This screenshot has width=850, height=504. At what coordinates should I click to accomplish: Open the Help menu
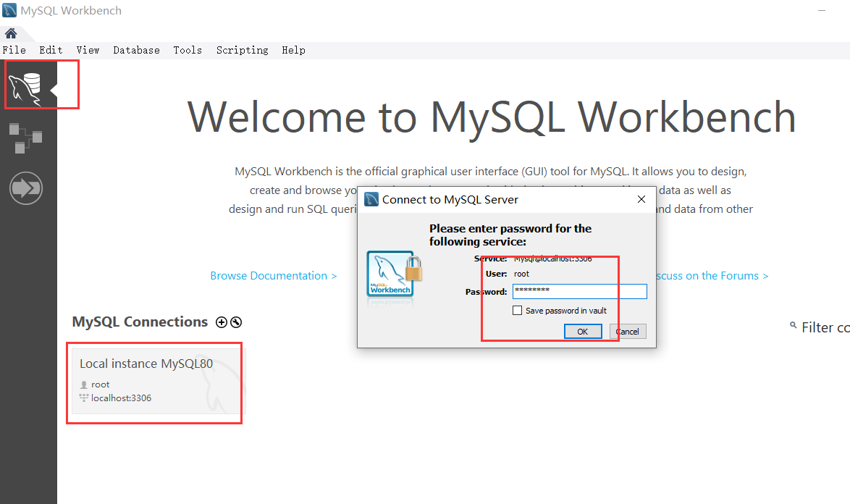[x=293, y=50]
